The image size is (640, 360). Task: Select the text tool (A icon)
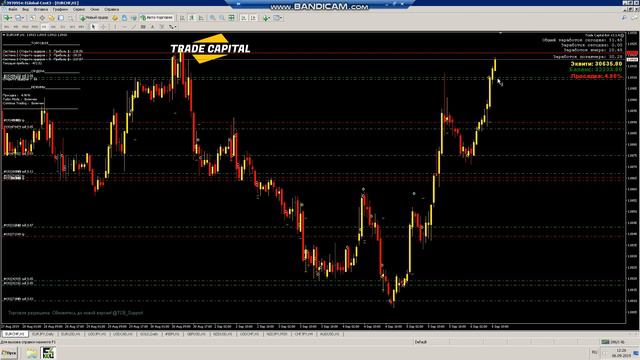coord(153,27)
